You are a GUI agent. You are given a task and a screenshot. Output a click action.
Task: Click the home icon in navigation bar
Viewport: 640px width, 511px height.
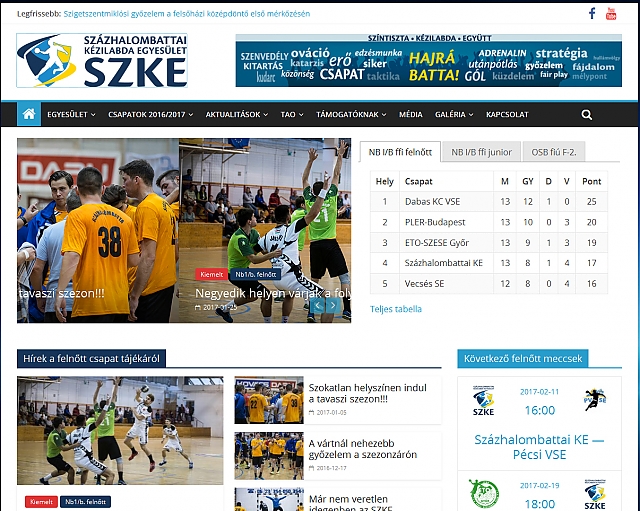[29, 114]
